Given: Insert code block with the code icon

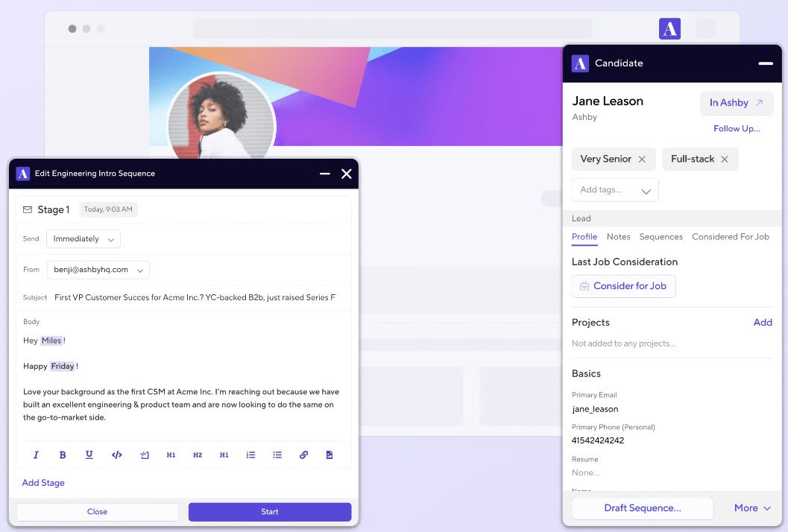Looking at the screenshot, I should pyautogui.click(x=116, y=455).
